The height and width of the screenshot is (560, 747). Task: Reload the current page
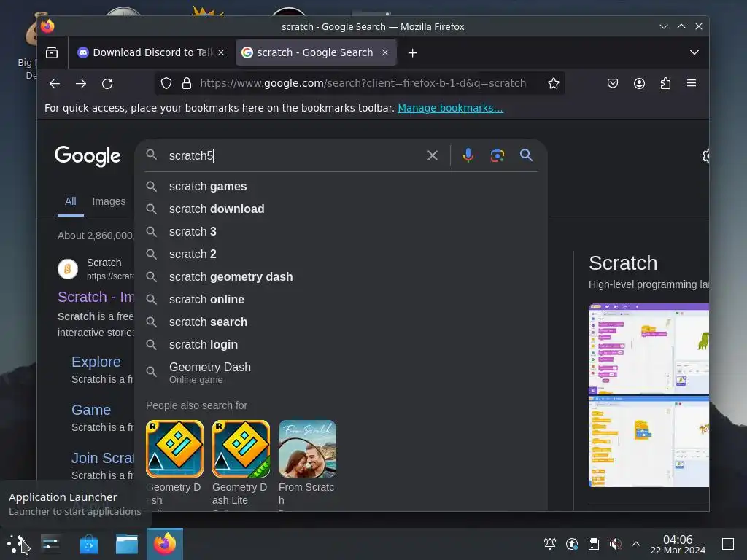107,84
